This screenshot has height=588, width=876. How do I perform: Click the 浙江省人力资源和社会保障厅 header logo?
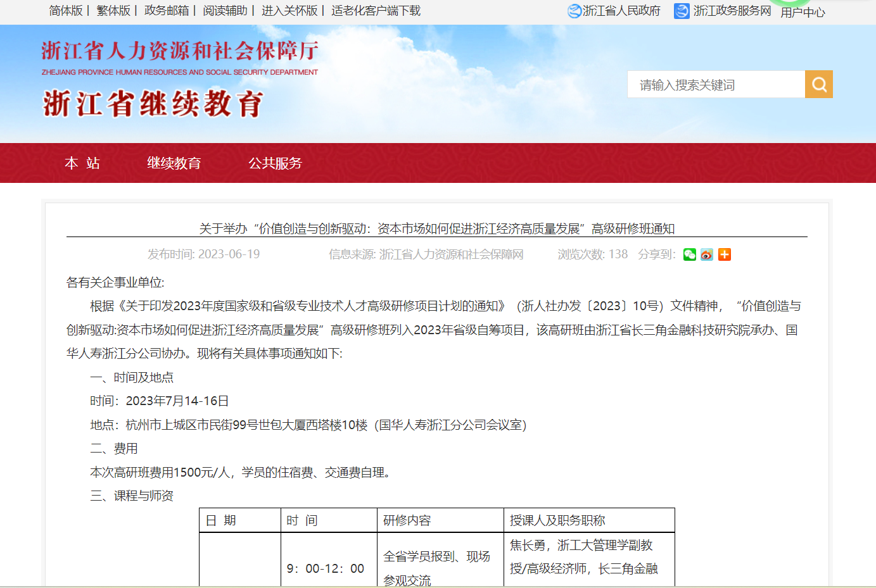[180, 57]
